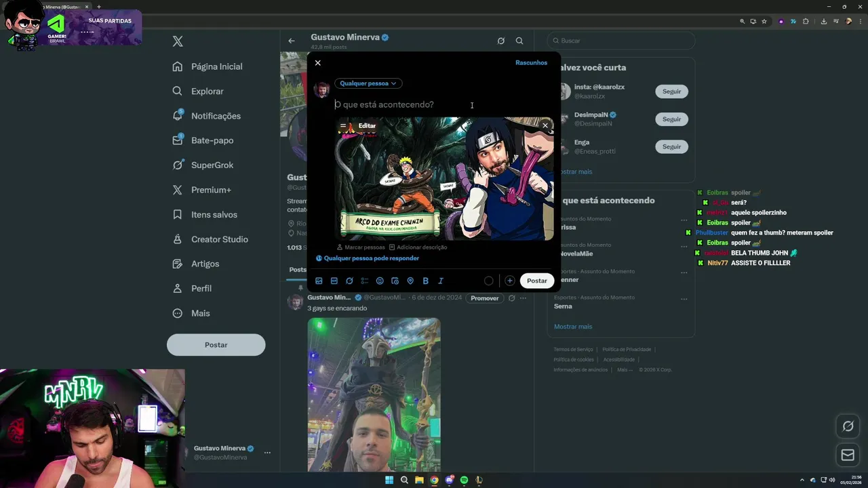
Task: Remove the attached Naruto image
Action: (545, 125)
